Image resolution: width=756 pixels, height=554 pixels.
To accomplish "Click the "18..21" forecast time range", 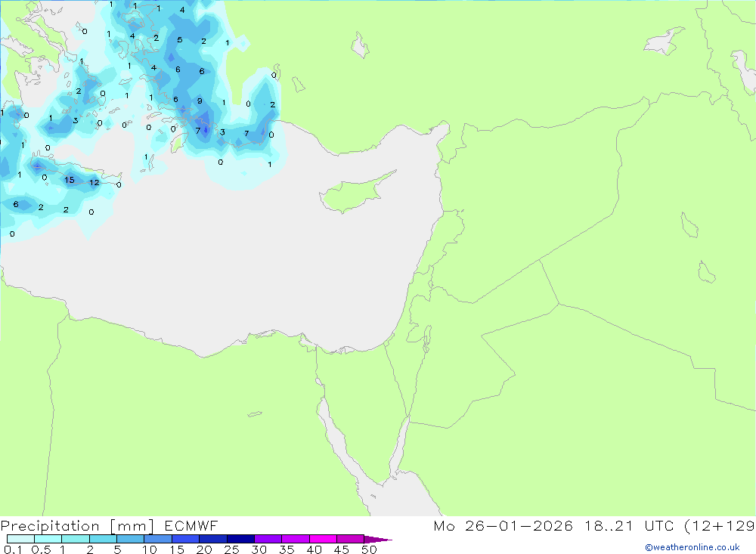I will coord(609,525).
